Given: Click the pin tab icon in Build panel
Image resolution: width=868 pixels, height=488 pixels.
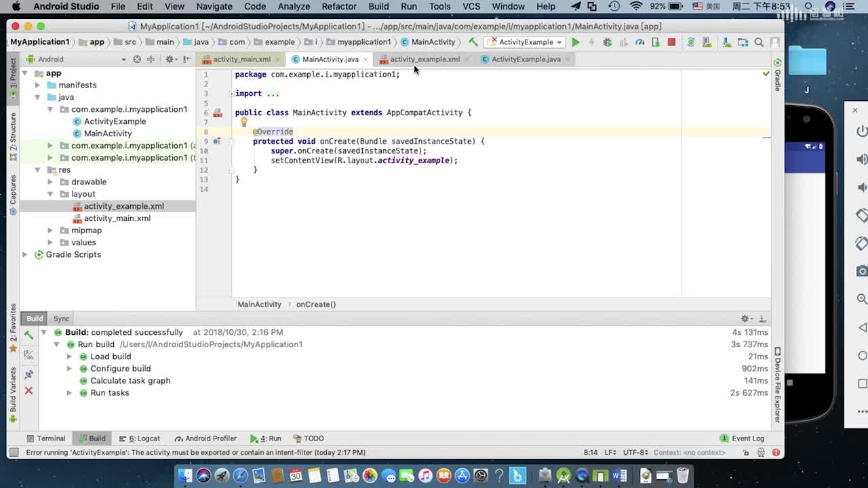Looking at the screenshot, I should 28,374.
